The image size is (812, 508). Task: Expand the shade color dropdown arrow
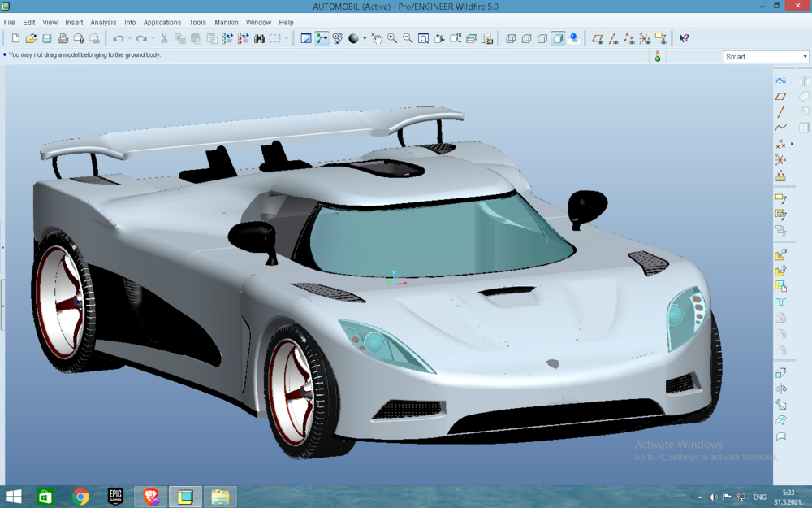pos(365,38)
